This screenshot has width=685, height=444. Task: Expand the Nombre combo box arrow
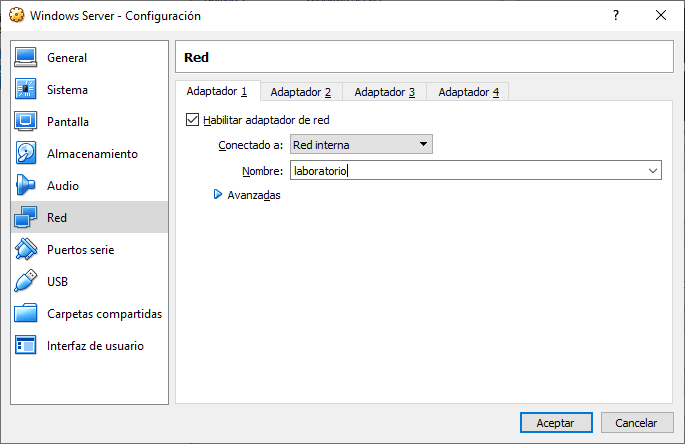(653, 171)
